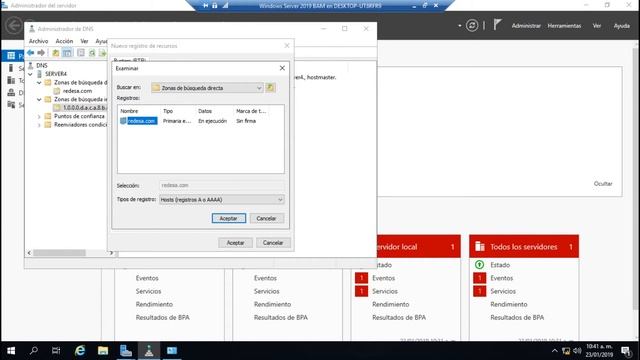Click the Selección text field

tap(221, 185)
